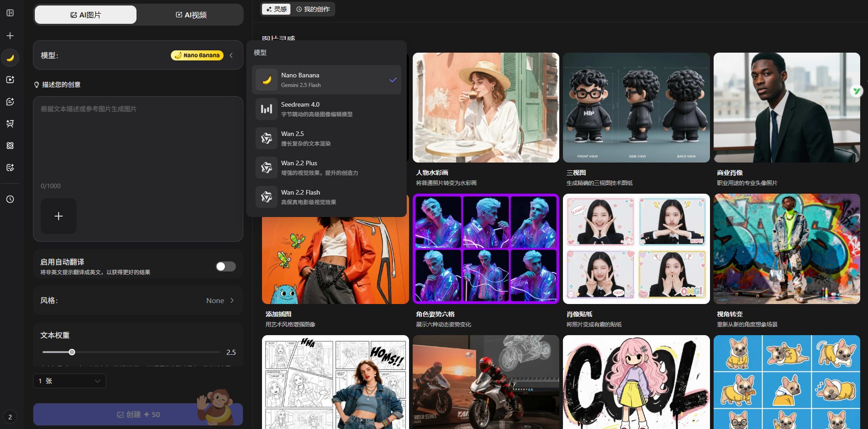Open the 商业肖像 portrait thumbnail
This screenshot has height=429, width=868.
[x=786, y=108]
